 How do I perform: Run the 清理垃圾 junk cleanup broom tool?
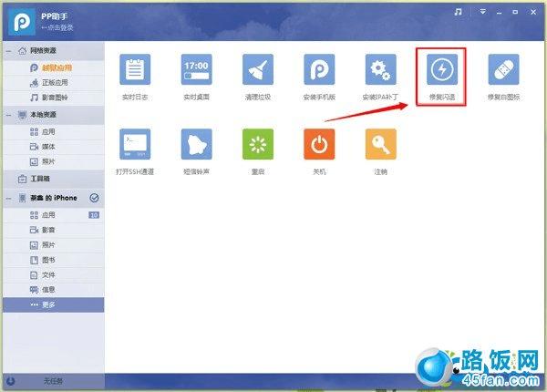(x=258, y=69)
